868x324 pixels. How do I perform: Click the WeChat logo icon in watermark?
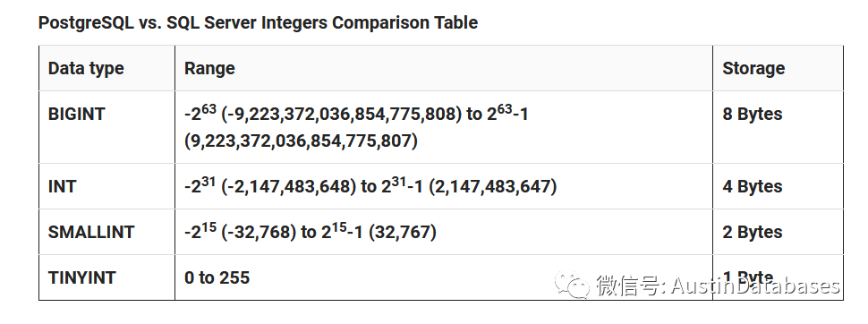click(573, 285)
